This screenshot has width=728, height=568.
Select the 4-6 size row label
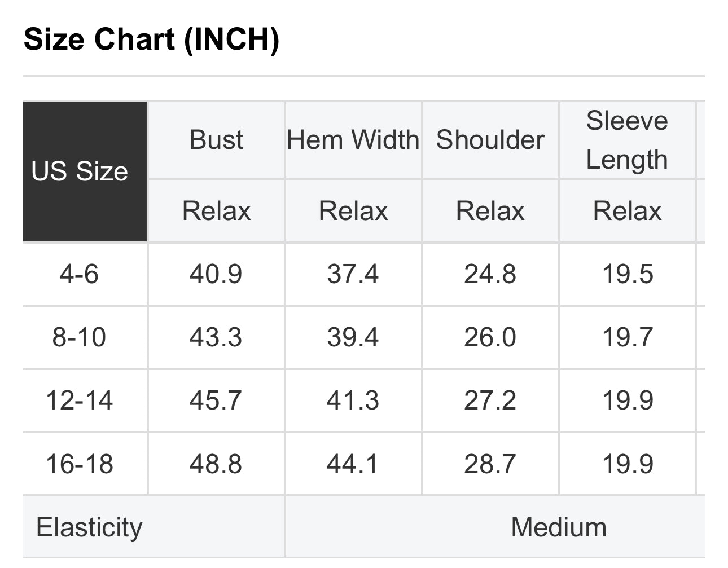[80, 274]
